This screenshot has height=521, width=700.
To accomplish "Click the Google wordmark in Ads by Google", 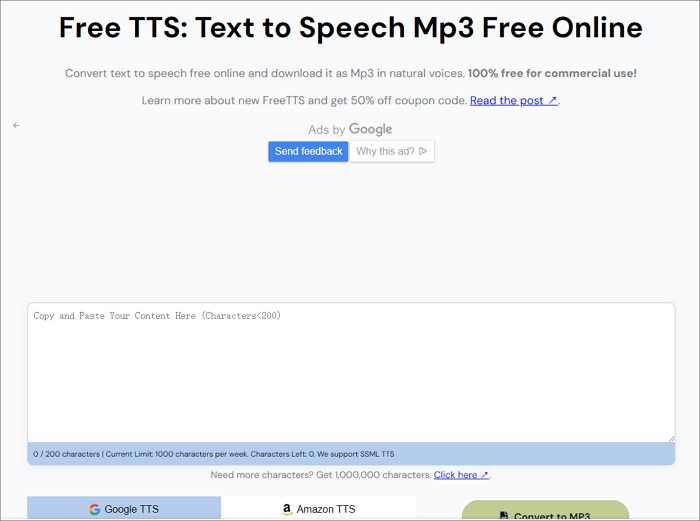I will 370,129.
